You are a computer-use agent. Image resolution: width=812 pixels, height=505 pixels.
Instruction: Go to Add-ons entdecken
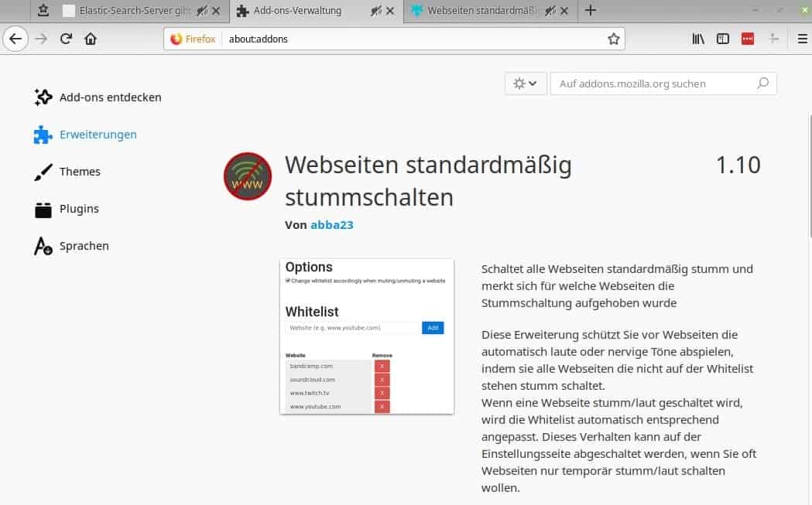click(x=110, y=97)
